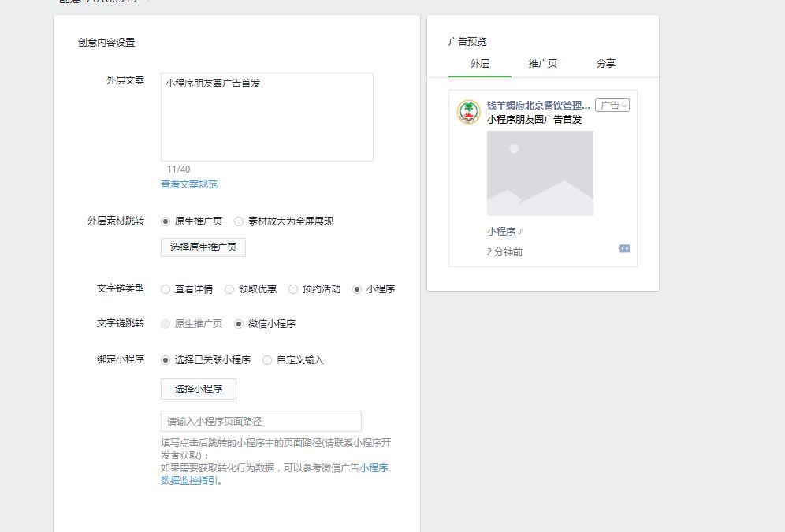Viewport: 785px width, 532px height.
Task: Click the 广告预览 panel title
Action: pos(467,42)
